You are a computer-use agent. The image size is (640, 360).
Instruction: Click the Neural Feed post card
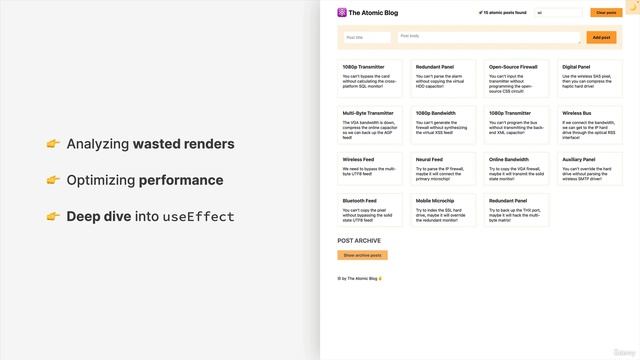(x=443, y=169)
